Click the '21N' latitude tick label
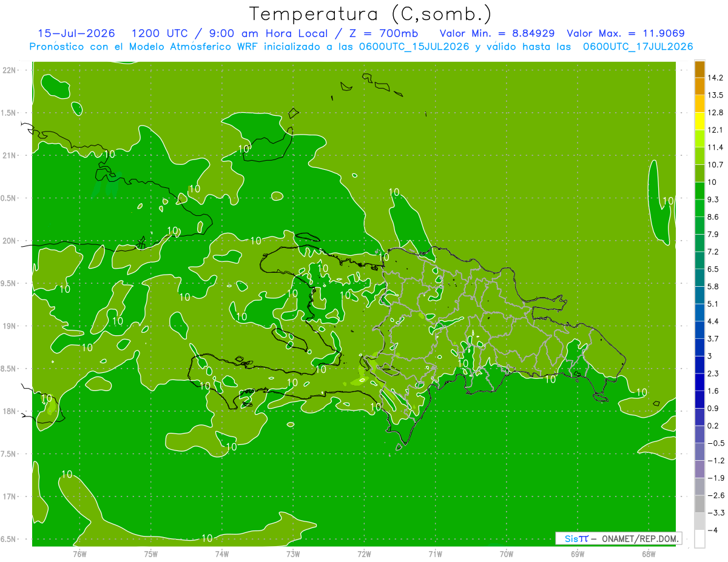The height and width of the screenshot is (562, 728). (x=10, y=155)
